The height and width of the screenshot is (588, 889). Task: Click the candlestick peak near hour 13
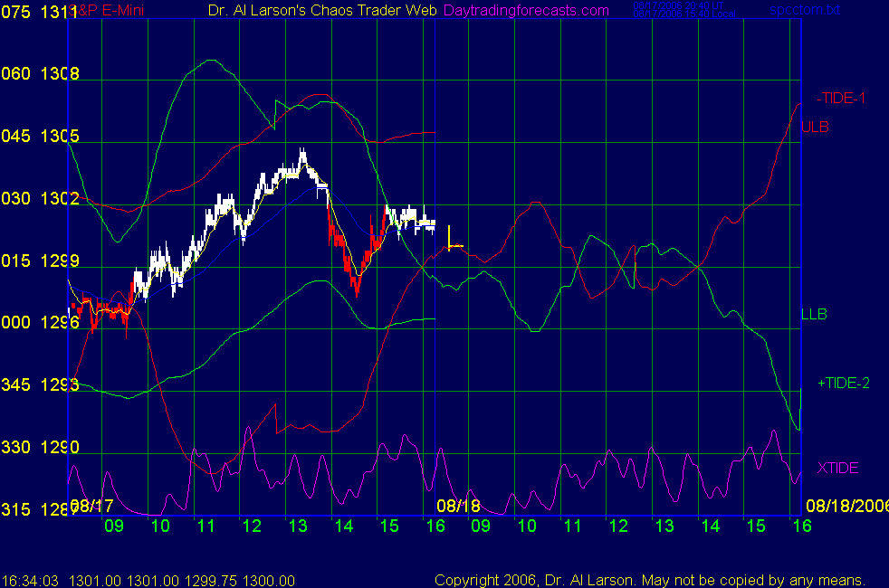302,154
